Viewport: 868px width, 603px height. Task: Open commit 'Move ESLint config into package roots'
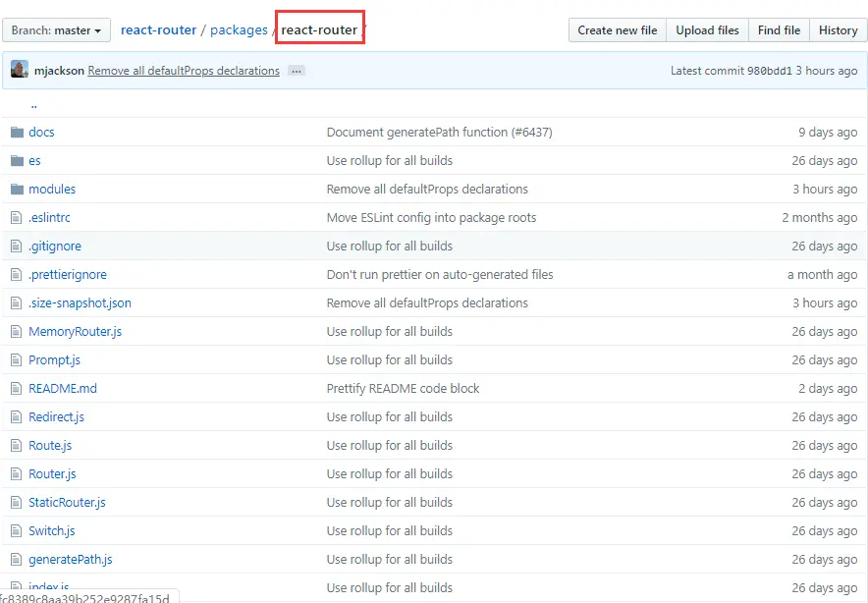[x=431, y=218]
